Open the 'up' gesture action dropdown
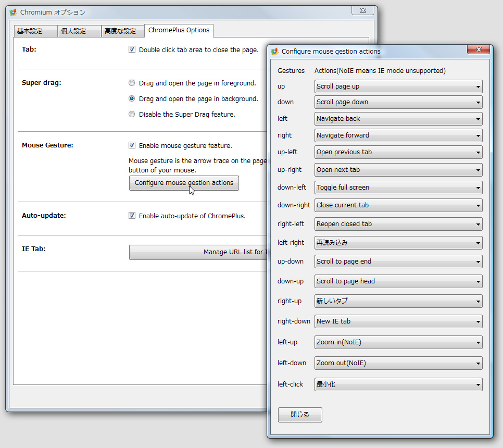The width and height of the screenshot is (503, 448). [398, 86]
